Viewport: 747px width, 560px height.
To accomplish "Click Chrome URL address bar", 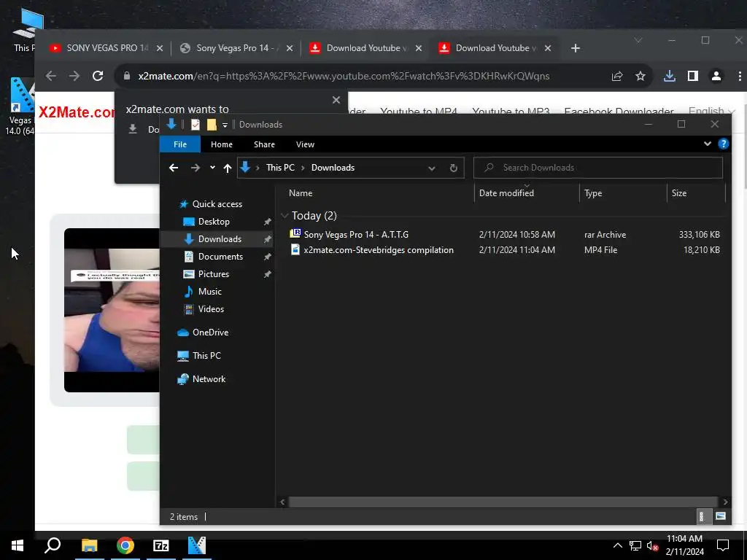I will coord(344,76).
